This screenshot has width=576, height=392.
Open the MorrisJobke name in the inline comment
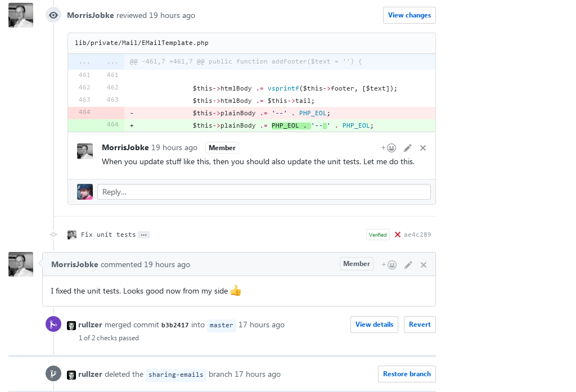click(x=125, y=147)
